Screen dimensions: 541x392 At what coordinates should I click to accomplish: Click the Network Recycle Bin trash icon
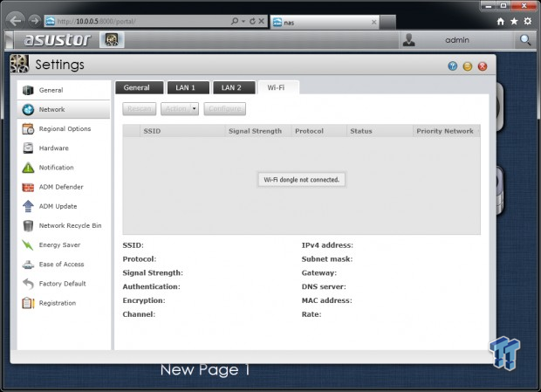[28, 225]
